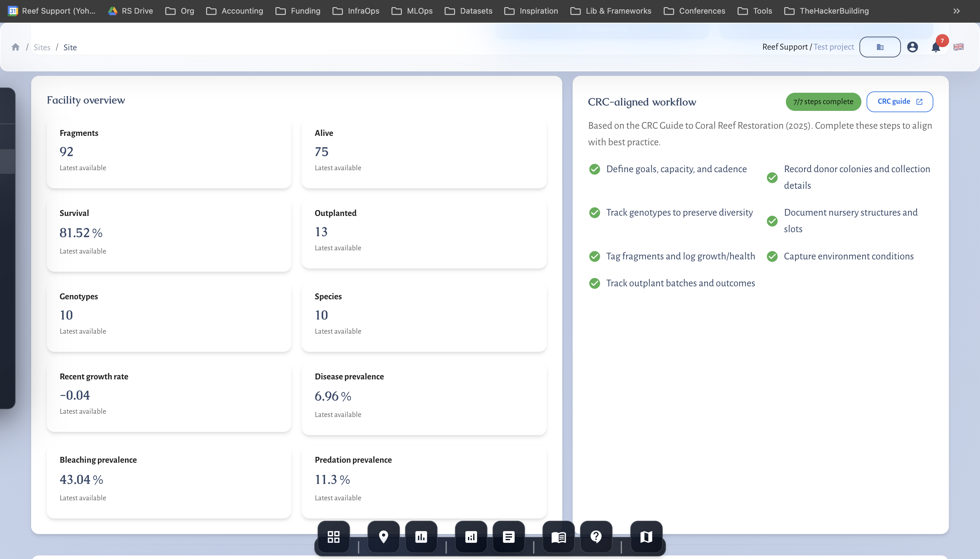Toggle checkmark for Define goals, capacity, and cadence
The width and height of the screenshot is (980, 559).
point(594,169)
